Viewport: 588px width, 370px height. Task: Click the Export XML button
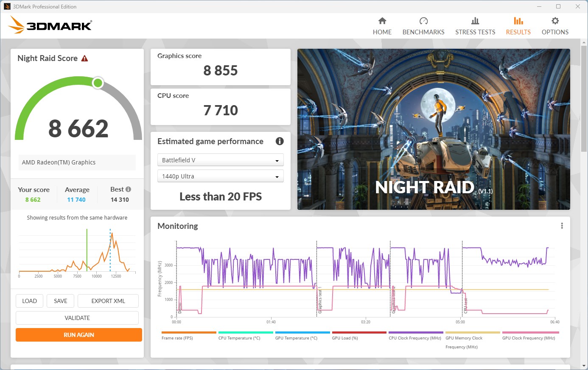[108, 301]
